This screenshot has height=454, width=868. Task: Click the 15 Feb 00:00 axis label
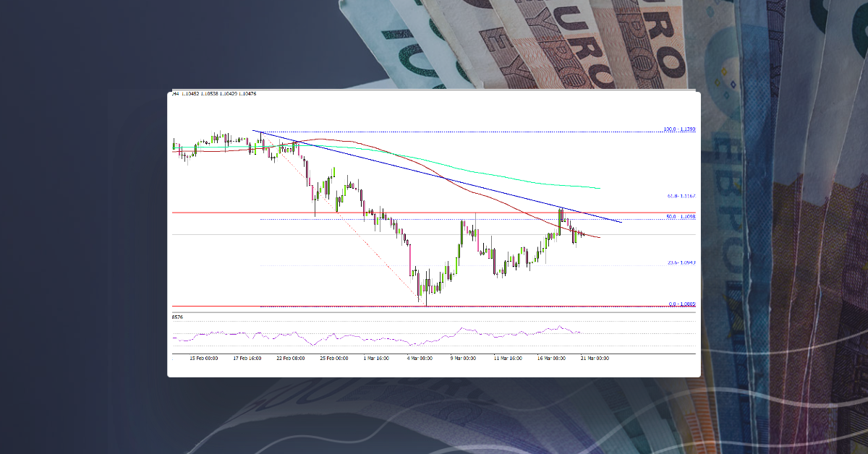(205, 356)
